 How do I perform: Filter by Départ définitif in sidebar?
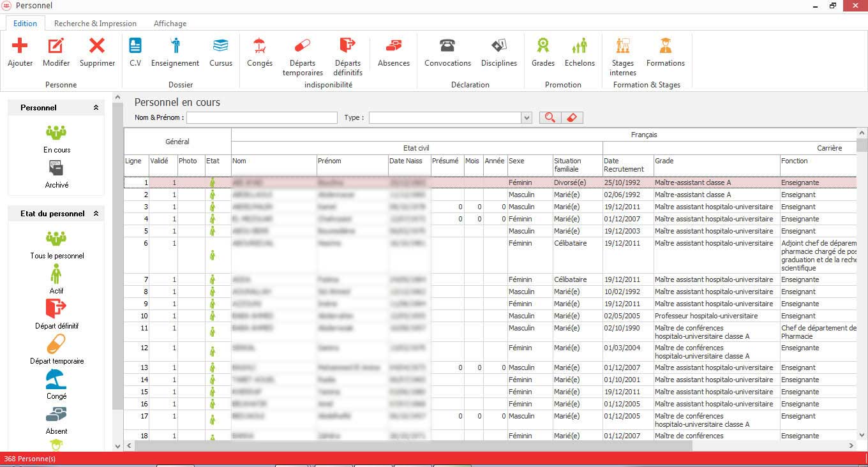(x=56, y=310)
